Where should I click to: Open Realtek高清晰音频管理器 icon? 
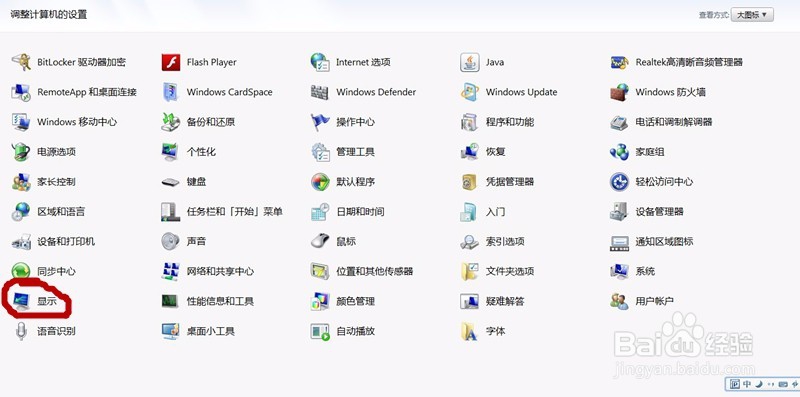coord(619,62)
